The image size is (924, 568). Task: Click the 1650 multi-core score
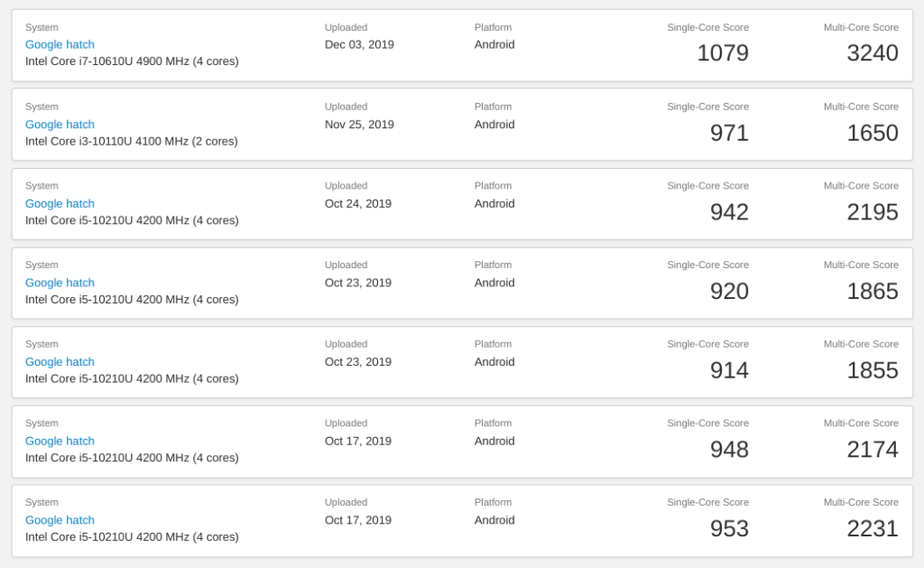tap(873, 133)
